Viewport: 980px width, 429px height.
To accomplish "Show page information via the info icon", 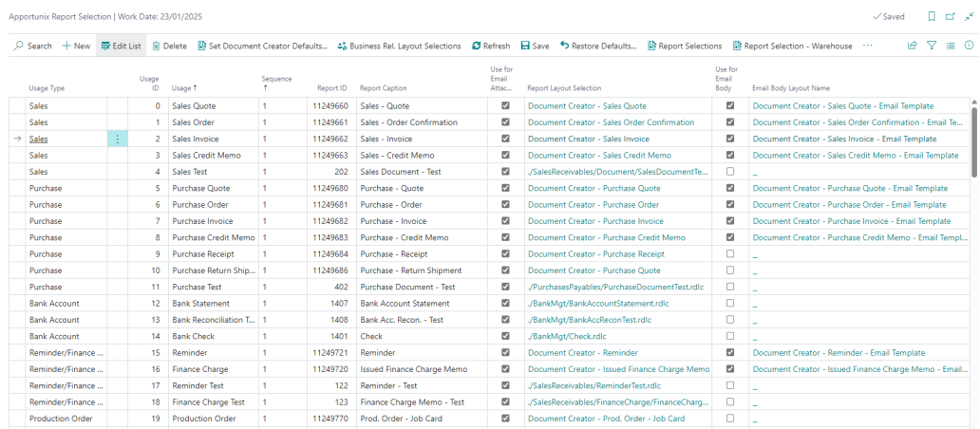I will click(x=969, y=46).
